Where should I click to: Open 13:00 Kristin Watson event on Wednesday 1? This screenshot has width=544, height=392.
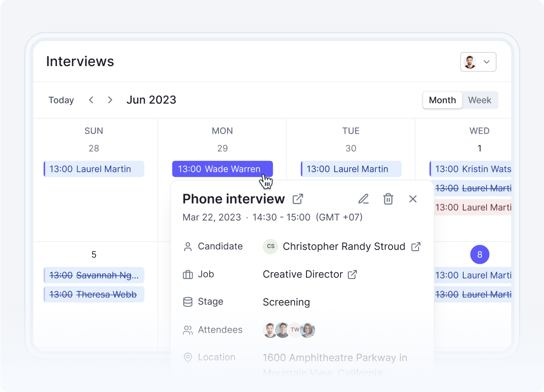(470, 169)
